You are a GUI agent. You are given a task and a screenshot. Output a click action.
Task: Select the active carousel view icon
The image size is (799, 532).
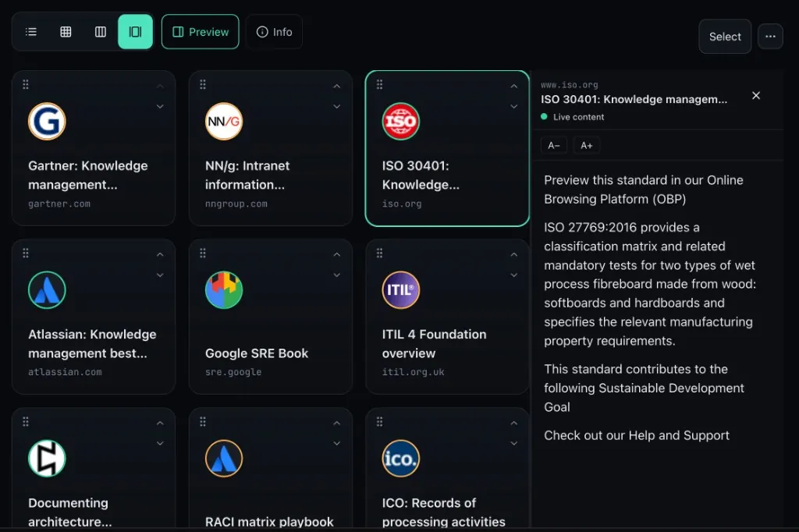point(135,32)
